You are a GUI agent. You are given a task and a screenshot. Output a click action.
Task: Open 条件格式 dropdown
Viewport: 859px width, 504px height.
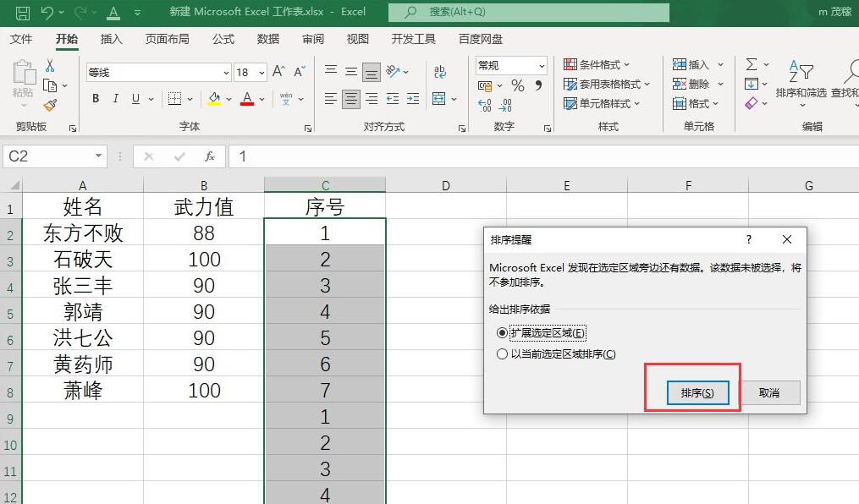click(x=597, y=64)
